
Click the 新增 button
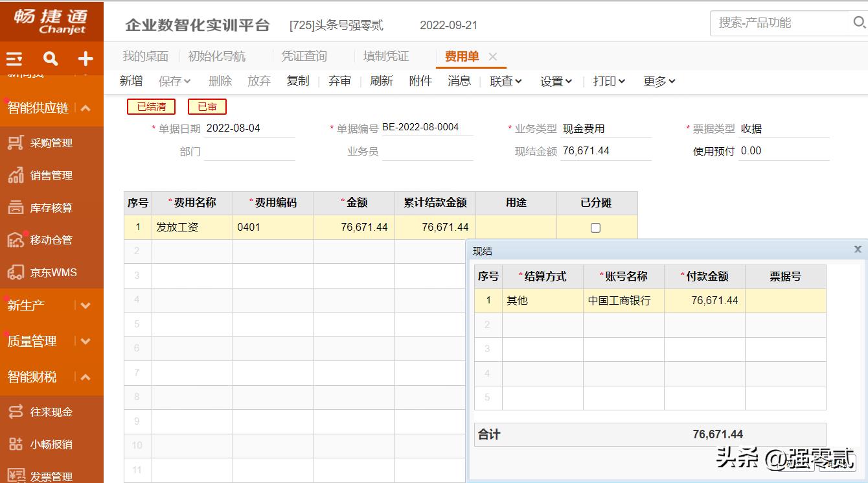(x=131, y=80)
